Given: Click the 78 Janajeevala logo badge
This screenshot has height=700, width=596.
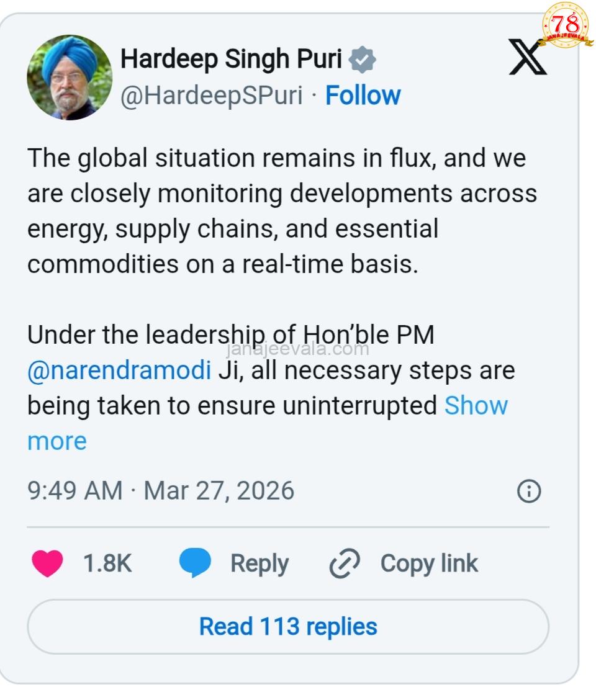Looking at the screenshot, I should coord(566,25).
